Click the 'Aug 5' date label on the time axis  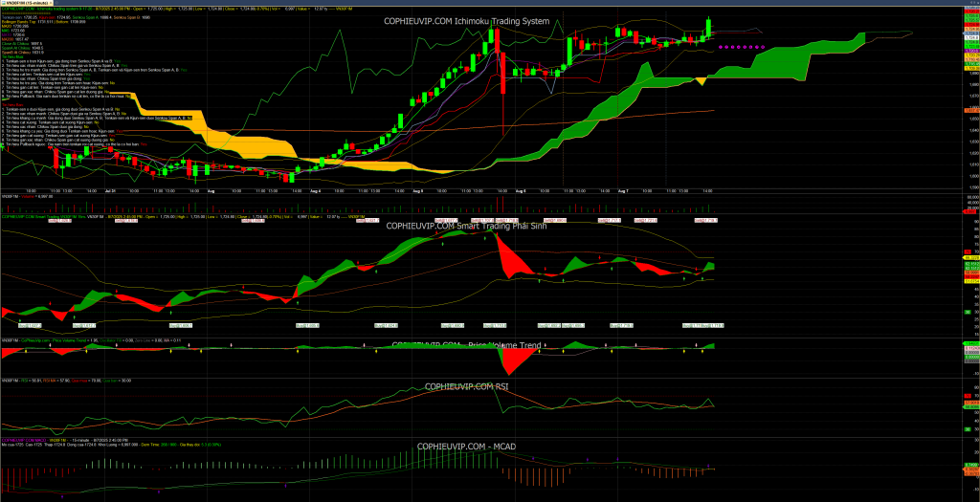pyautogui.click(x=417, y=191)
